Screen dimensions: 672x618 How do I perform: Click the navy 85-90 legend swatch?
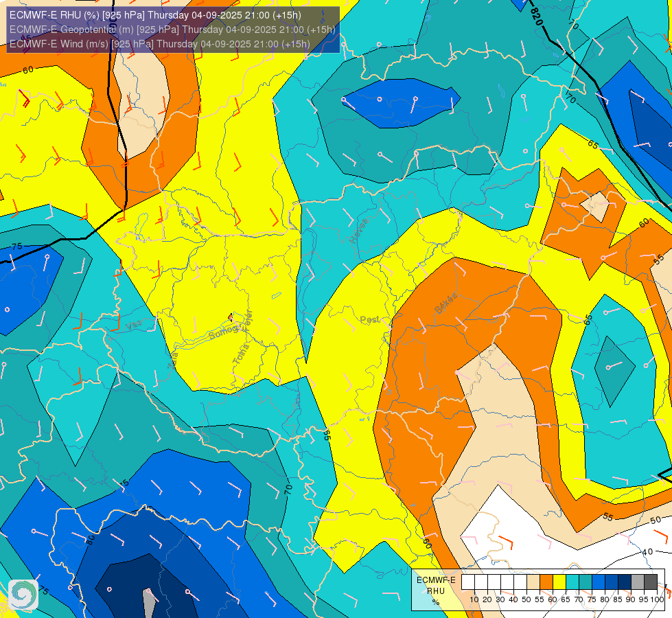pyautogui.click(x=625, y=582)
